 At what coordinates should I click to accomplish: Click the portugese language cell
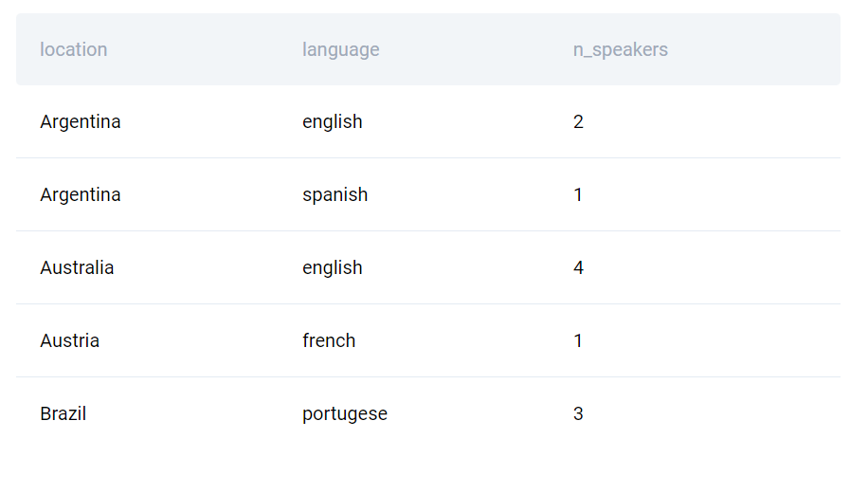click(x=345, y=413)
